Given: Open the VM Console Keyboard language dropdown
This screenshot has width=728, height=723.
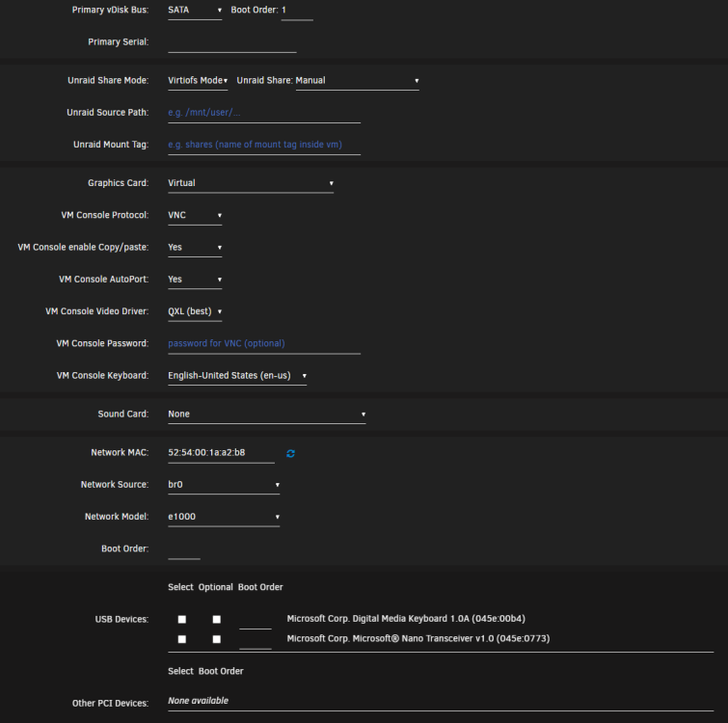Looking at the screenshot, I should coord(237,376).
